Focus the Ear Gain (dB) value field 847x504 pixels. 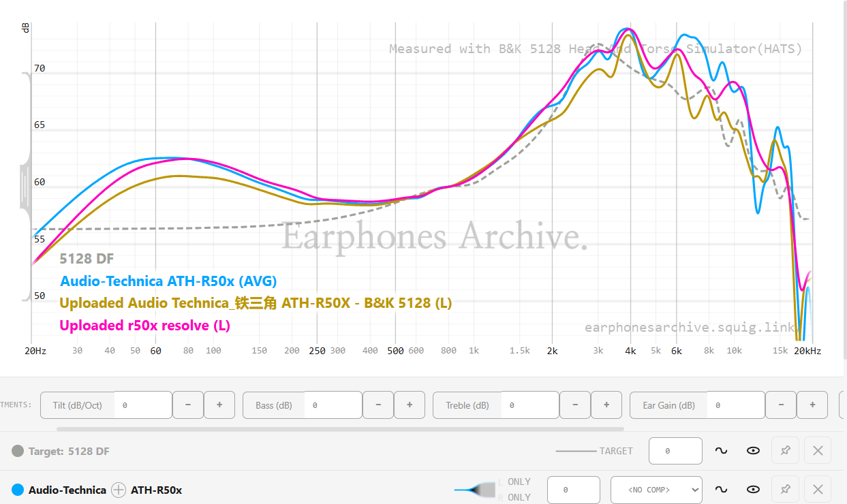736,405
